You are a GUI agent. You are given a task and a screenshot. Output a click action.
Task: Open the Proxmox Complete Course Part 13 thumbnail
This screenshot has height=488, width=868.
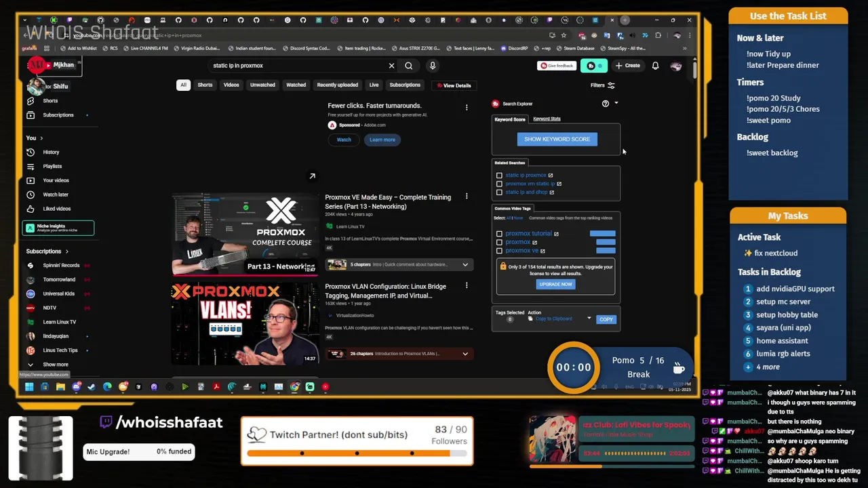point(245,235)
